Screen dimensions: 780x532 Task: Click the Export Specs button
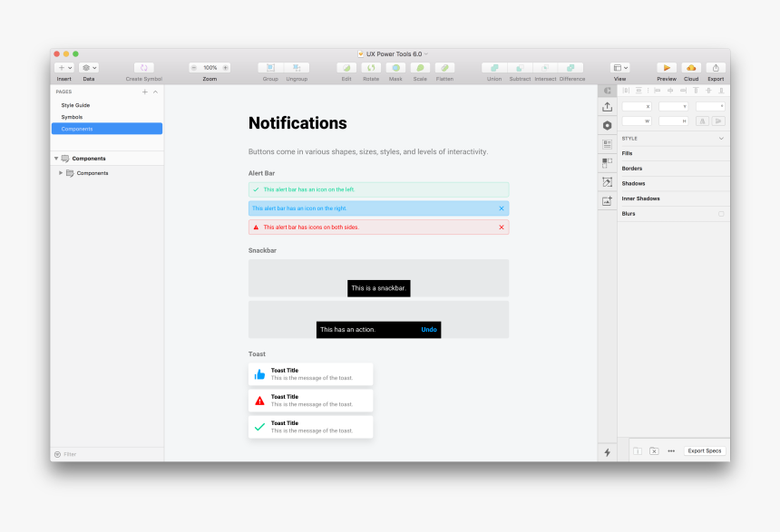coord(705,451)
